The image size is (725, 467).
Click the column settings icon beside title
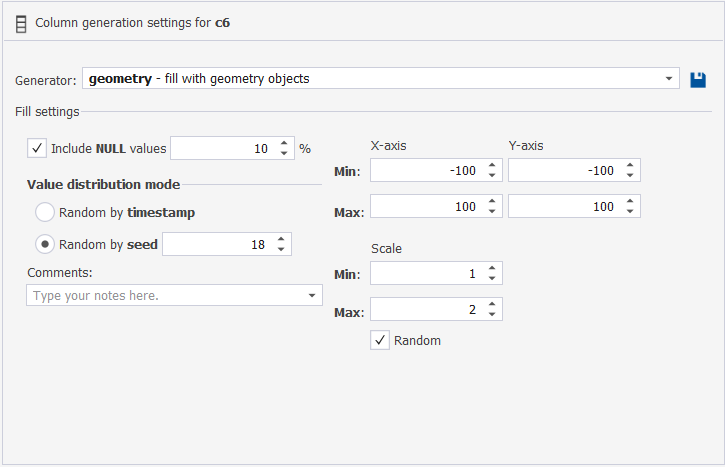pos(21,21)
